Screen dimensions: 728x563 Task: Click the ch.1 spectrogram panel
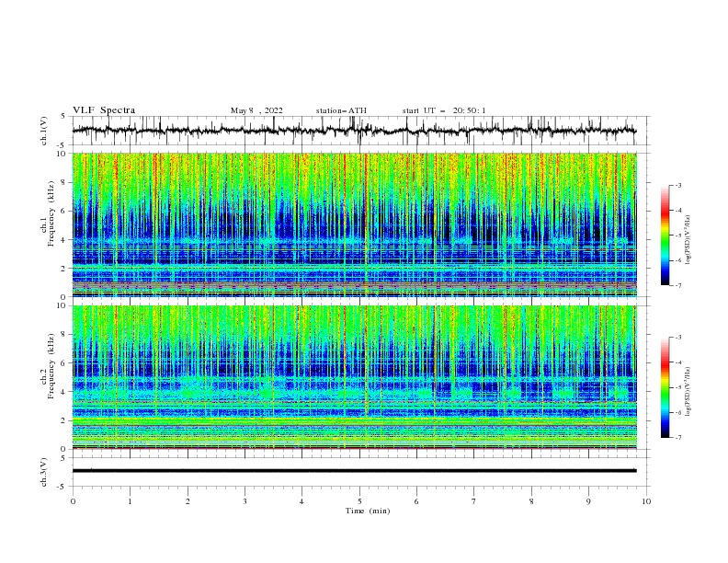pos(354,224)
